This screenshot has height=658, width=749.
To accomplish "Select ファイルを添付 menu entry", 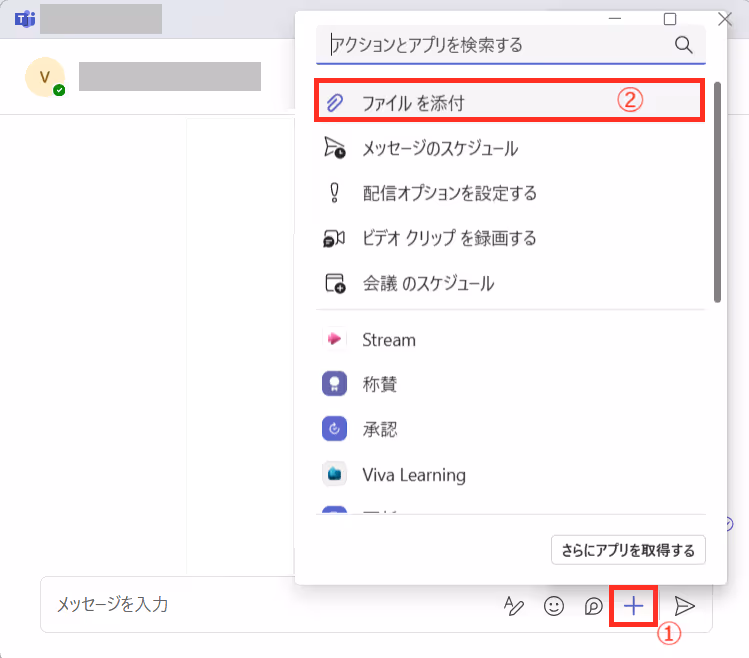I will [509, 102].
